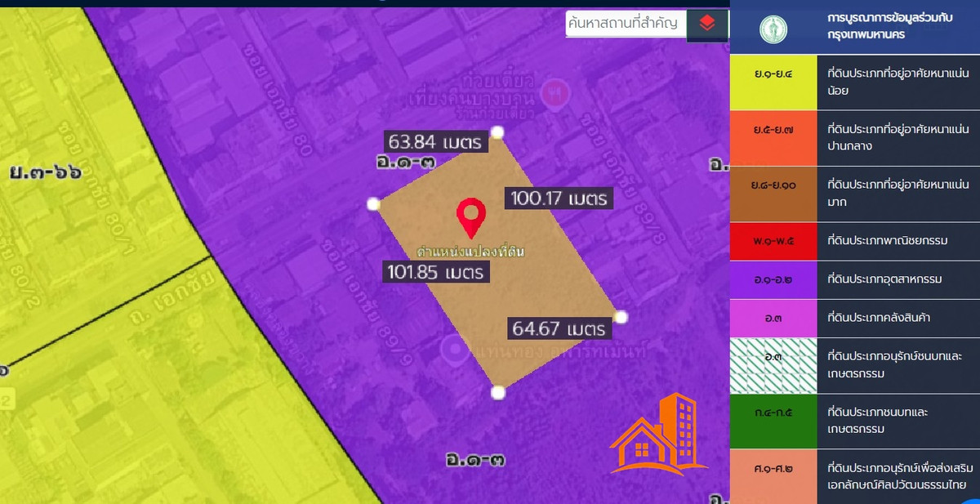980x504 pixels.
Task: Select the top corner vertex of the parcel
Action: (x=497, y=132)
